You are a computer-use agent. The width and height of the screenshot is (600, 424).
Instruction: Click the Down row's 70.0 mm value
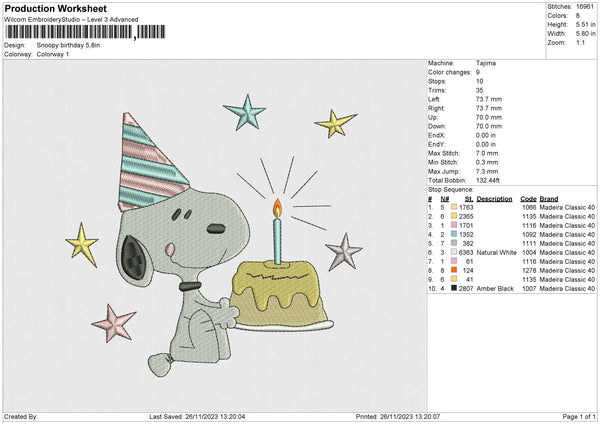489,126
